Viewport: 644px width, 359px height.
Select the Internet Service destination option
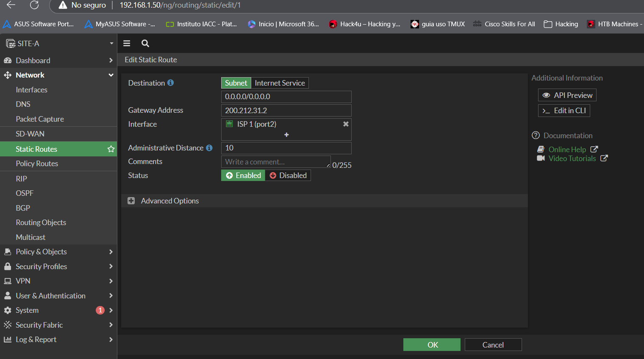[x=280, y=83]
